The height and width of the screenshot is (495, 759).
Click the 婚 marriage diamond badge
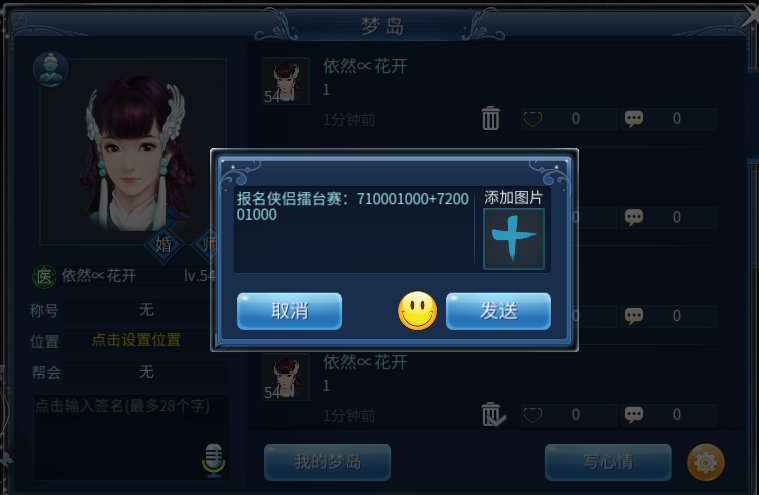pos(164,244)
